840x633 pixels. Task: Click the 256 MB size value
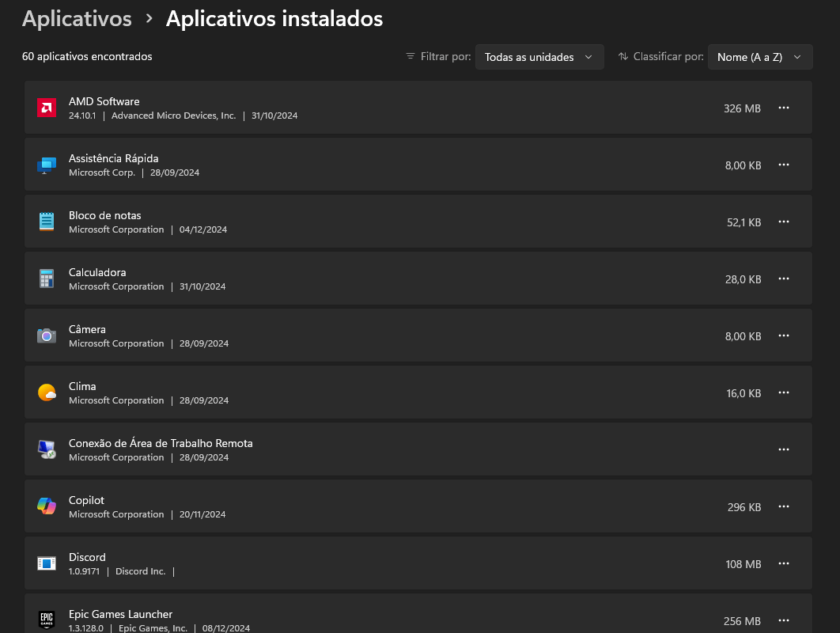pos(742,621)
